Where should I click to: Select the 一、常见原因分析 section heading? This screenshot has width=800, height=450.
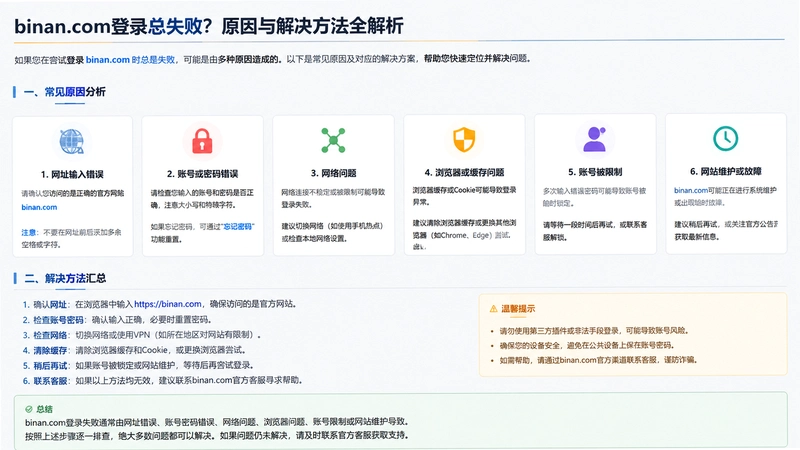click(65, 92)
